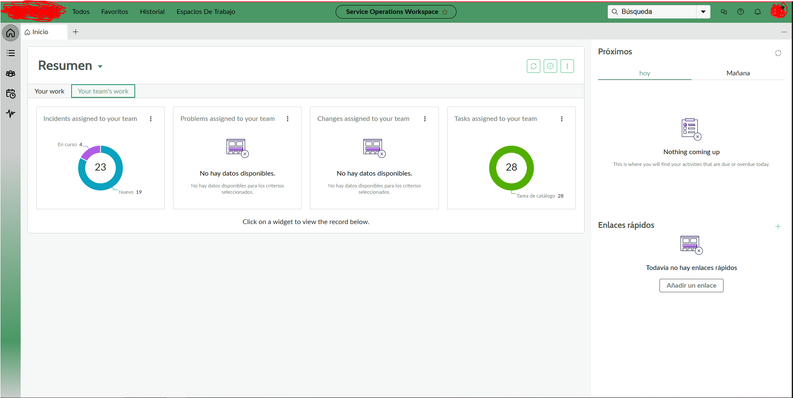The image size is (793, 398).
Task: Click the tasks donut chart total 28
Action: tap(511, 167)
